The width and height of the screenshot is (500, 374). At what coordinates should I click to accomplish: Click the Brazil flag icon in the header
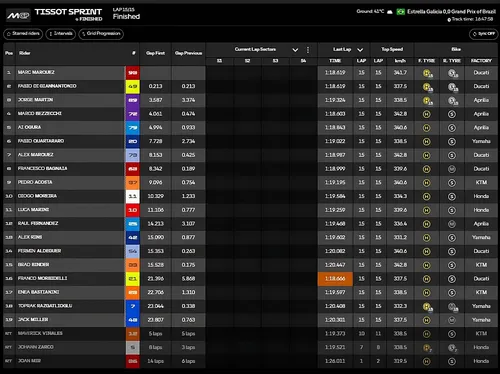400,12
